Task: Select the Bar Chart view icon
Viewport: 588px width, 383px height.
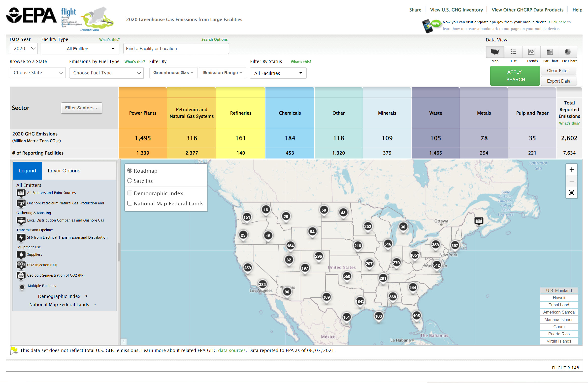Action: click(x=550, y=52)
